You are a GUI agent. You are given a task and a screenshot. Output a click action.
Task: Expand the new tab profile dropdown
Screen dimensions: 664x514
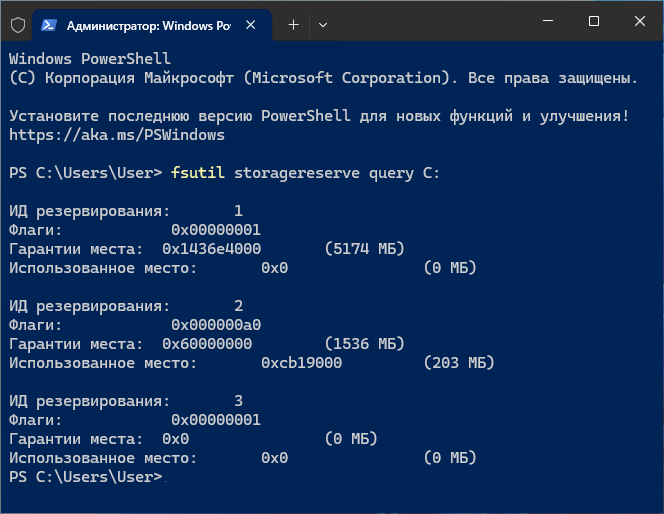(x=322, y=22)
